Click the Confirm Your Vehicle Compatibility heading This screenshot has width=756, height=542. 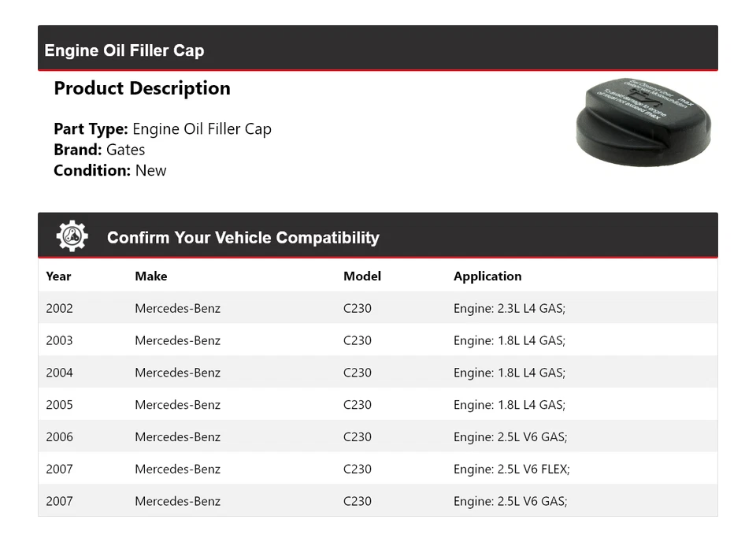[243, 237]
